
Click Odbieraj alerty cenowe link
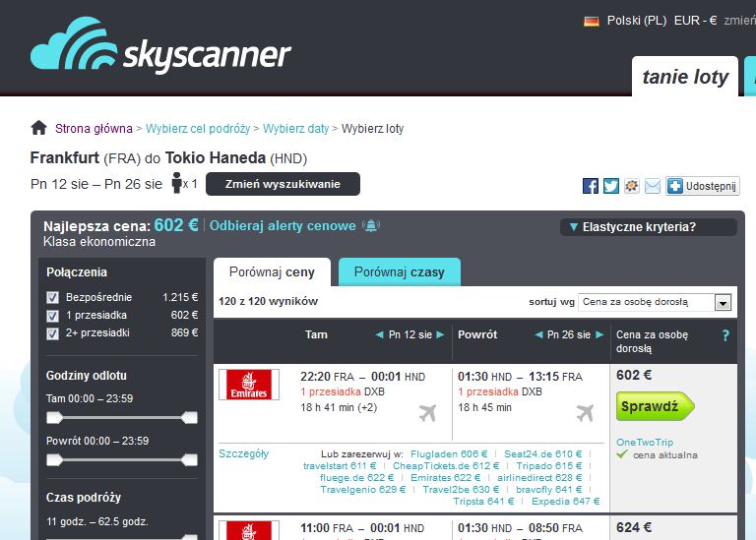point(283,225)
